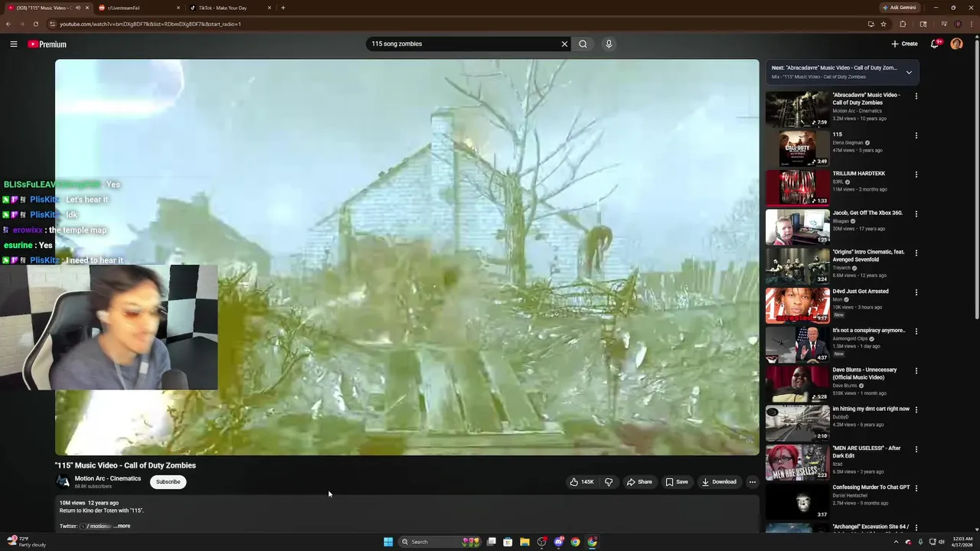Click the browser address bar URL
The height and width of the screenshot is (551, 980).
[150, 24]
